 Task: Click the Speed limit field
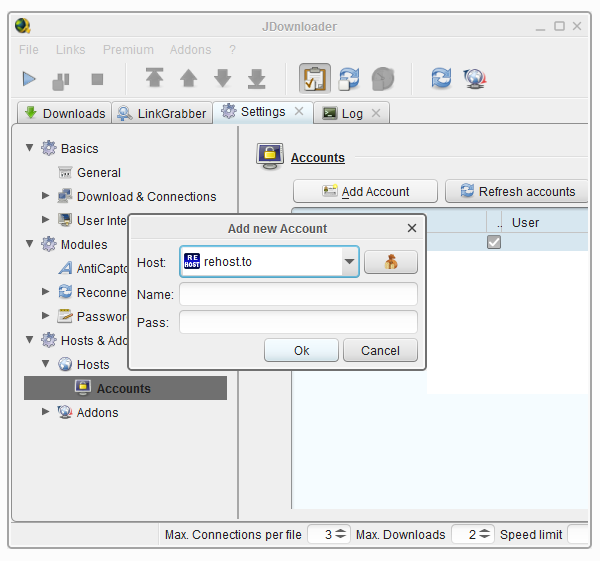[578, 534]
